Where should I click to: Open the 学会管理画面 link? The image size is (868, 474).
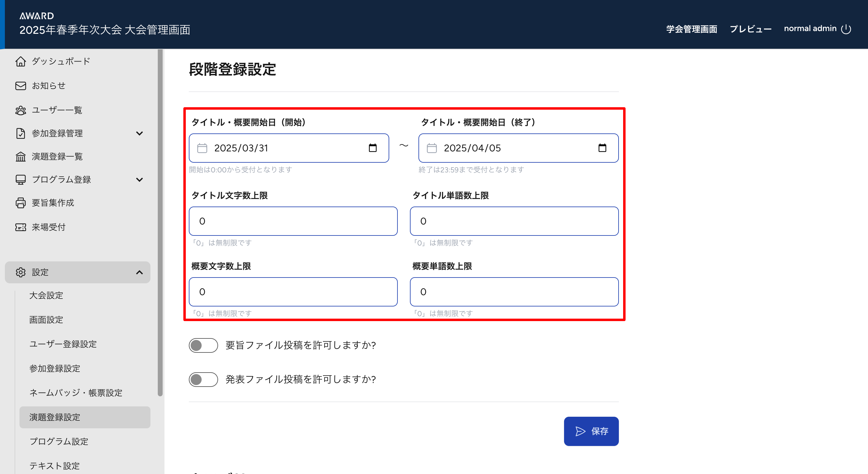point(691,29)
